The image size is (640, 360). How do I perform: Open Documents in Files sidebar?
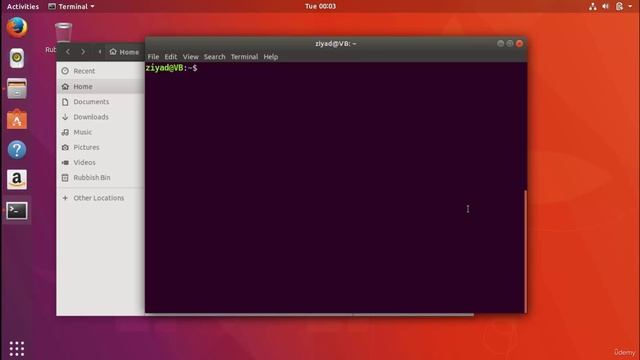point(100,102)
